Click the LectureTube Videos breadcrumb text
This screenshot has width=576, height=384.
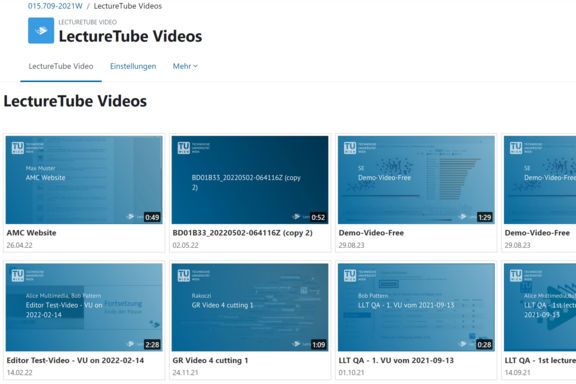(127, 6)
